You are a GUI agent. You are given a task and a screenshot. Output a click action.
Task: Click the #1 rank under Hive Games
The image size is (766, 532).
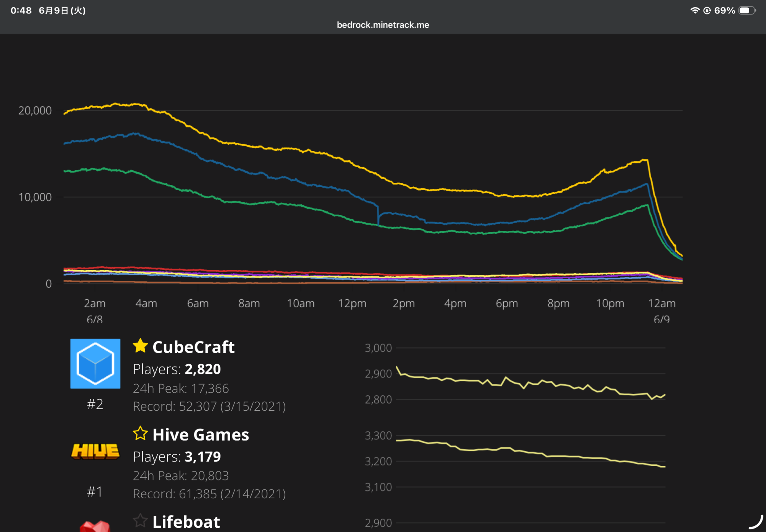95,492
